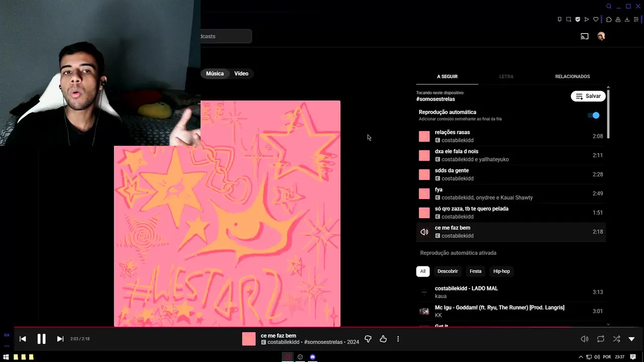Viewport: 644px width, 362px height.
Task: Open the A SEGUIR tab
Action: [447, 76]
